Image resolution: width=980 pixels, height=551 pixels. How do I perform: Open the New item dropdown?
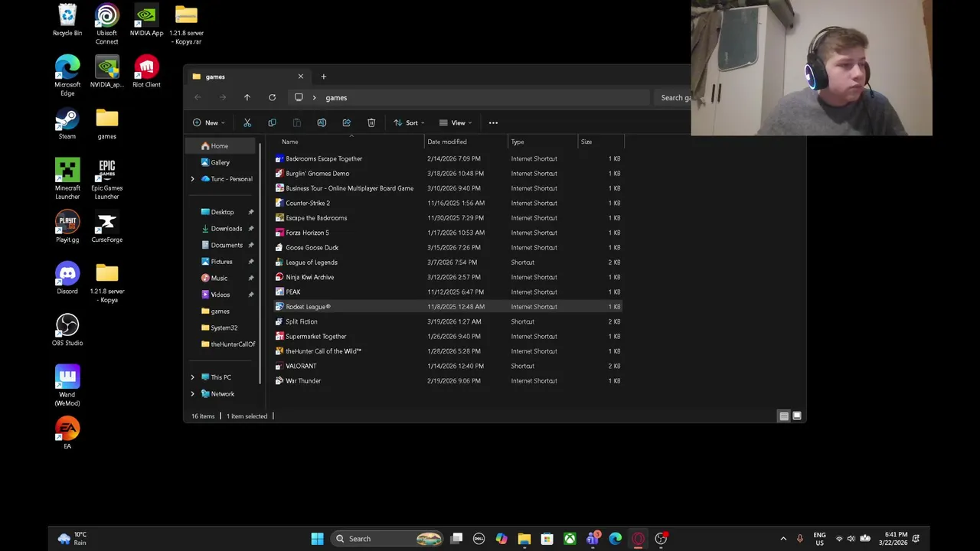click(208, 122)
